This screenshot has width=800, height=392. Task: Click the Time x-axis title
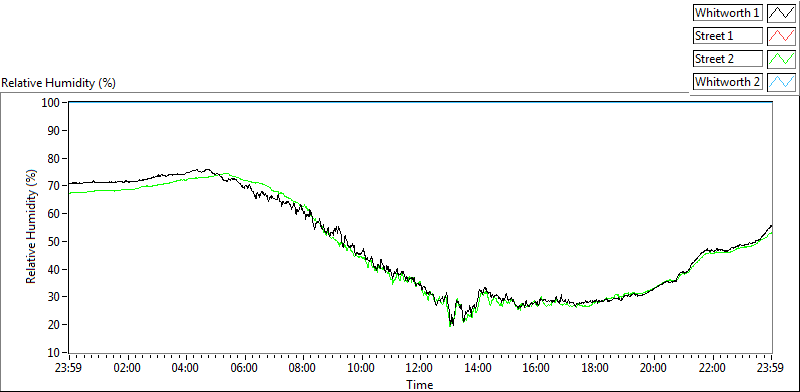click(x=420, y=384)
